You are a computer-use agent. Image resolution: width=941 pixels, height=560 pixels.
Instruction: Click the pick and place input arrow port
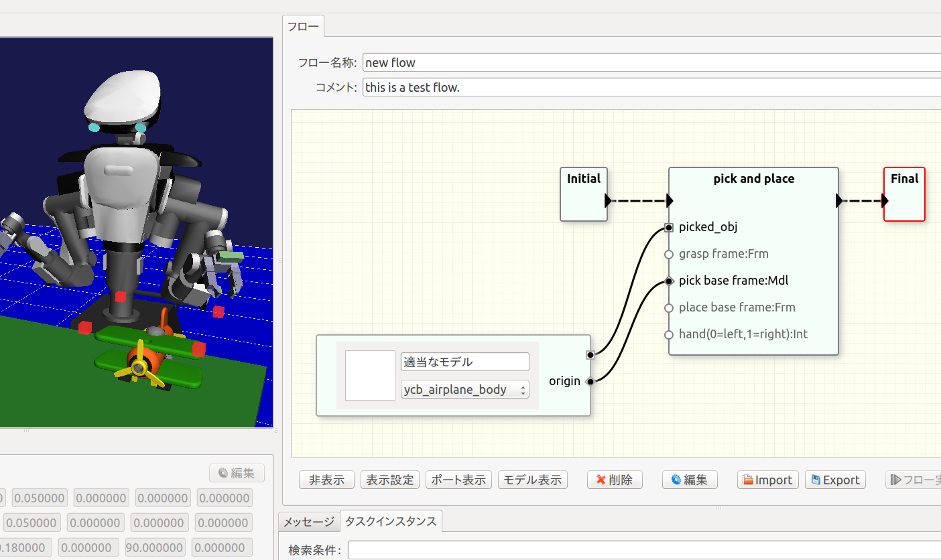pos(670,201)
